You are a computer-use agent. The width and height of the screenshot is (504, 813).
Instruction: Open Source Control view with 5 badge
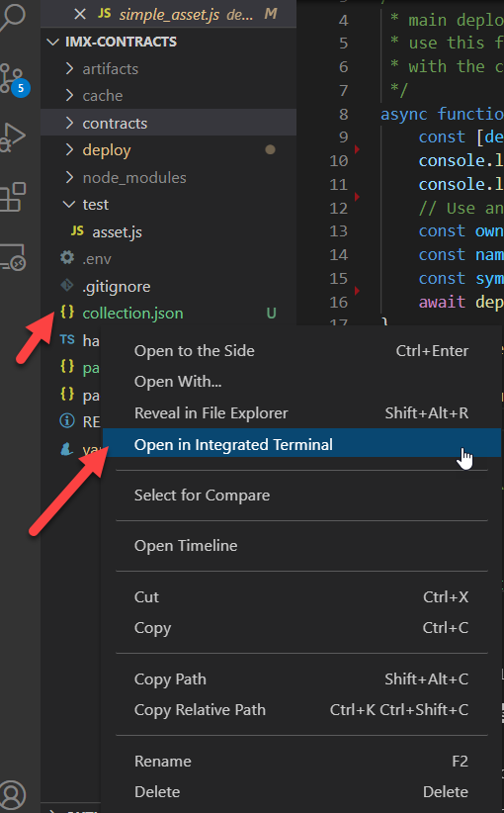click(x=14, y=79)
